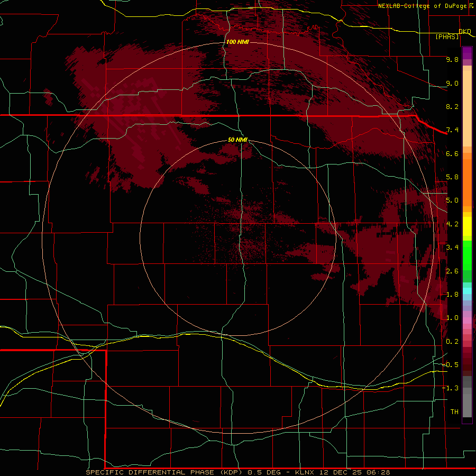The image size is (476, 476).
Task: Select the 4.2 value on the color scale
Action: 452,224
